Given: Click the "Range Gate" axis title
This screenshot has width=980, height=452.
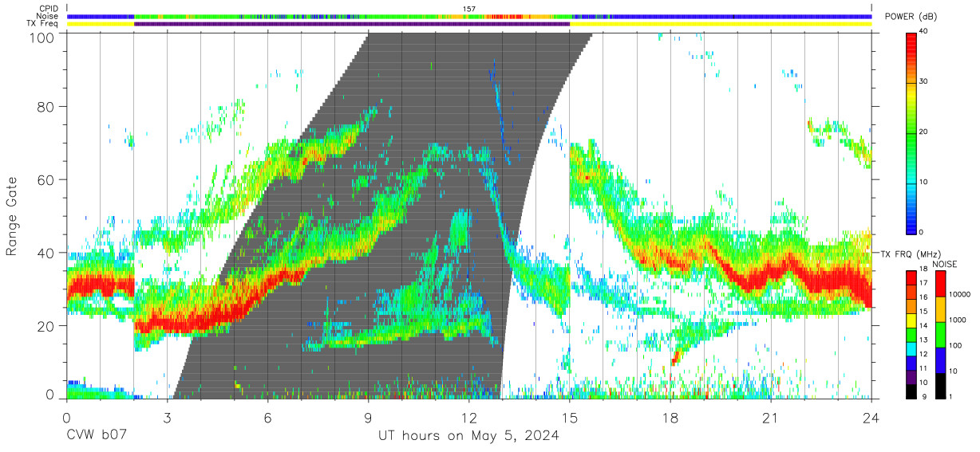Looking at the screenshot, I should point(12,217).
